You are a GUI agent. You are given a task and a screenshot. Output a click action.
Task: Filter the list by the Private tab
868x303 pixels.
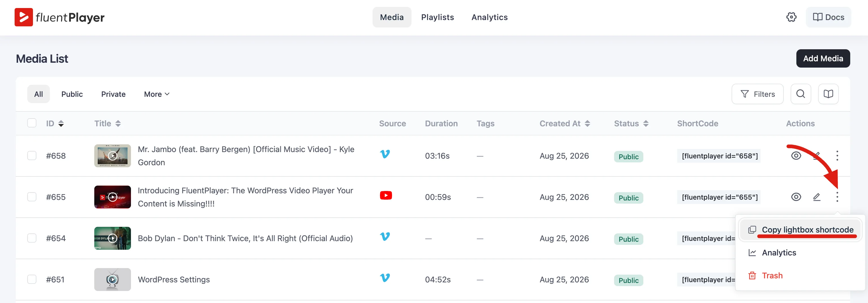click(113, 94)
